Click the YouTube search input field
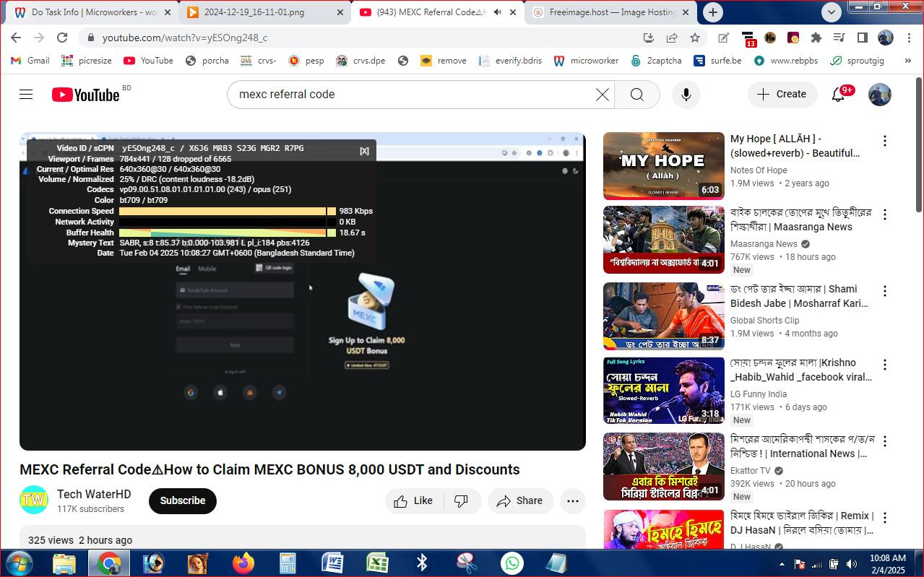 tap(412, 95)
